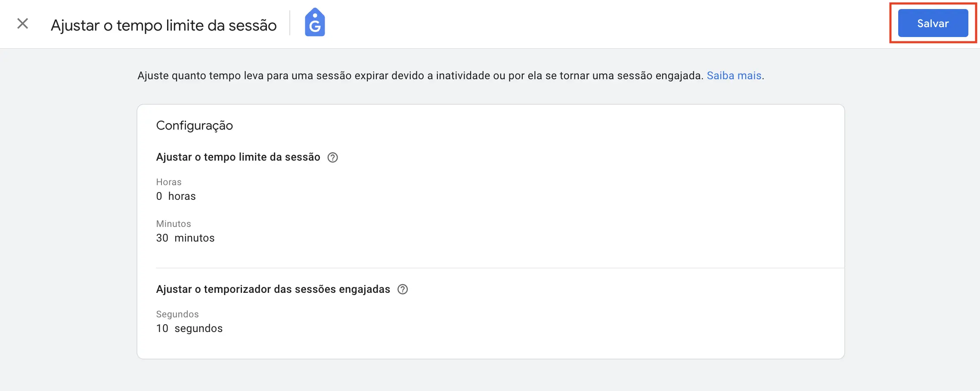Open the Google Tag details via its badge

tap(315, 22)
